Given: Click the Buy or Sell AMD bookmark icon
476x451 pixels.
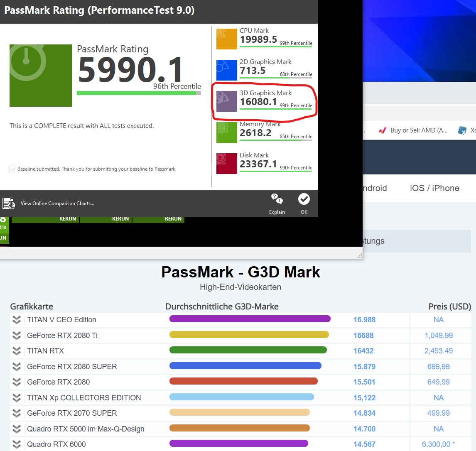Looking at the screenshot, I should tap(383, 130).
